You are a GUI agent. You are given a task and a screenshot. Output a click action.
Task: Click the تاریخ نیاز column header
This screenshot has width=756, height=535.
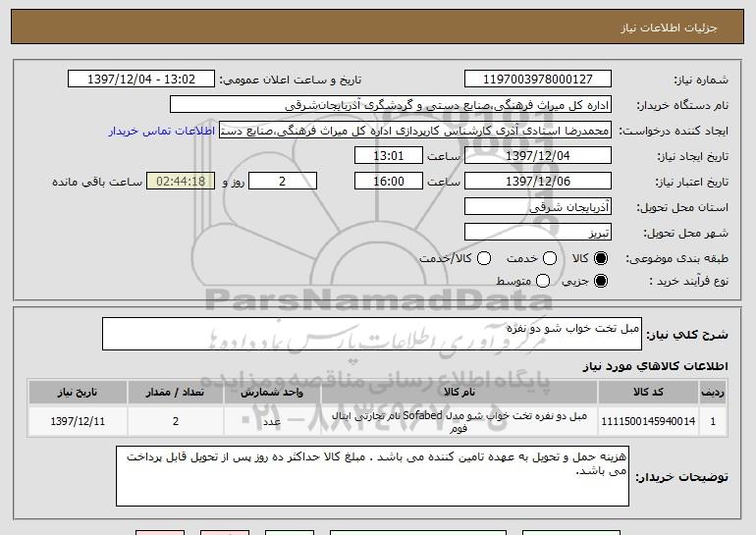(x=78, y=393)
